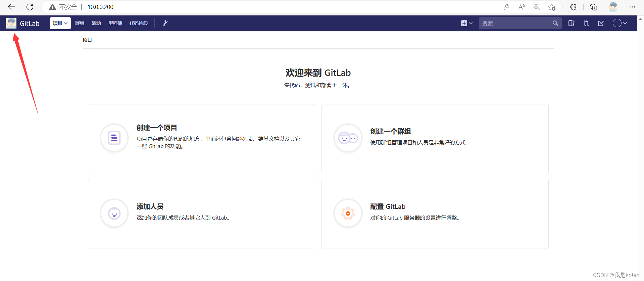Screen dimensions: 644x281
Task: Click the project document icon
Action: tap(114, 138)
